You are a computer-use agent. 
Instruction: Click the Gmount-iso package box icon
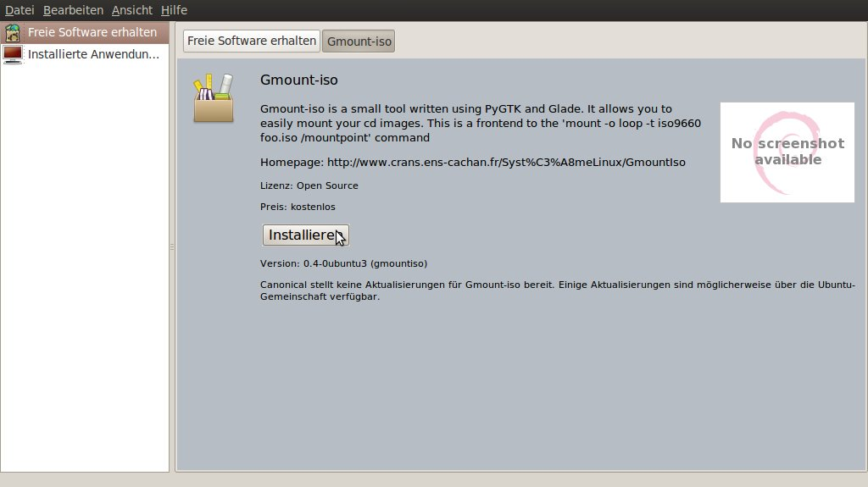coord(214,98)
